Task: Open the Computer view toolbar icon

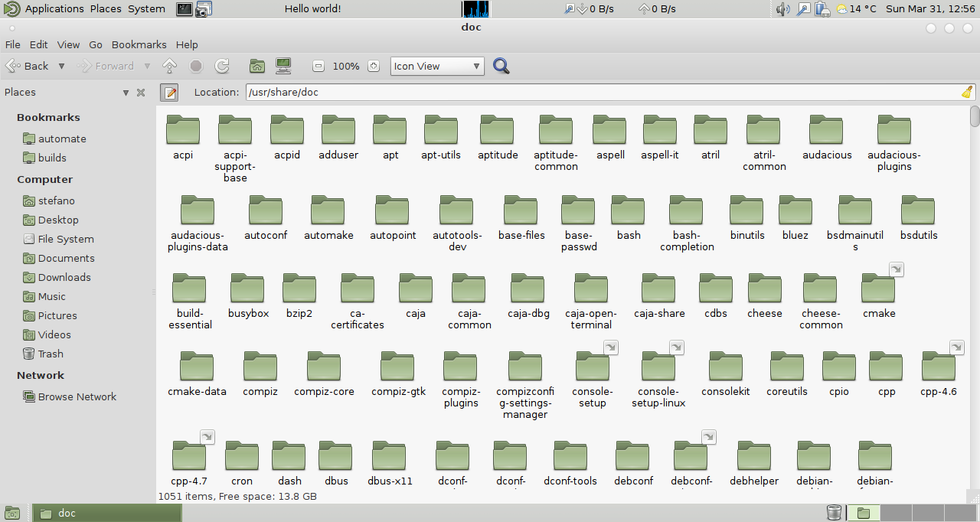Action: pyautogui.click(x=283, y=66)
